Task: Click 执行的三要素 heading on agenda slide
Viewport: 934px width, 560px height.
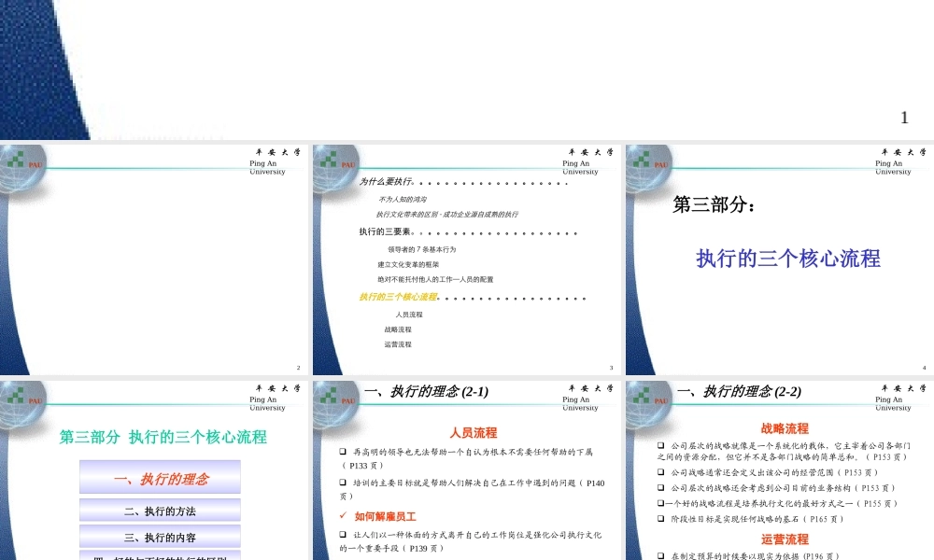Action: [x=385, y=231]
